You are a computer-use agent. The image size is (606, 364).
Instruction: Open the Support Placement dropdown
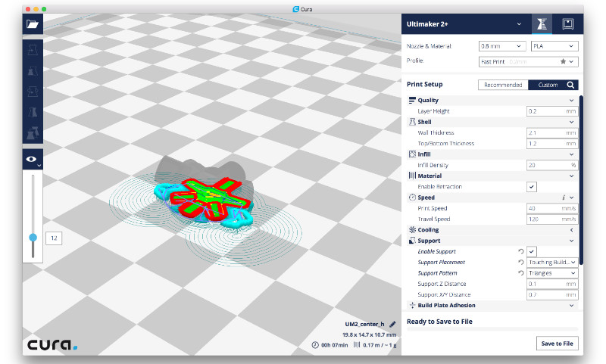(552, 263)
